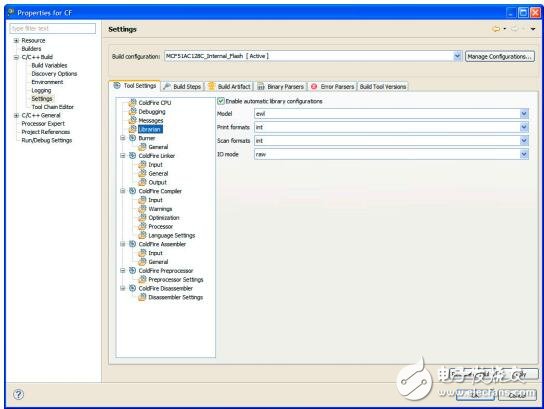Click the ColdFire Compiler tool icon

point(133,191)
